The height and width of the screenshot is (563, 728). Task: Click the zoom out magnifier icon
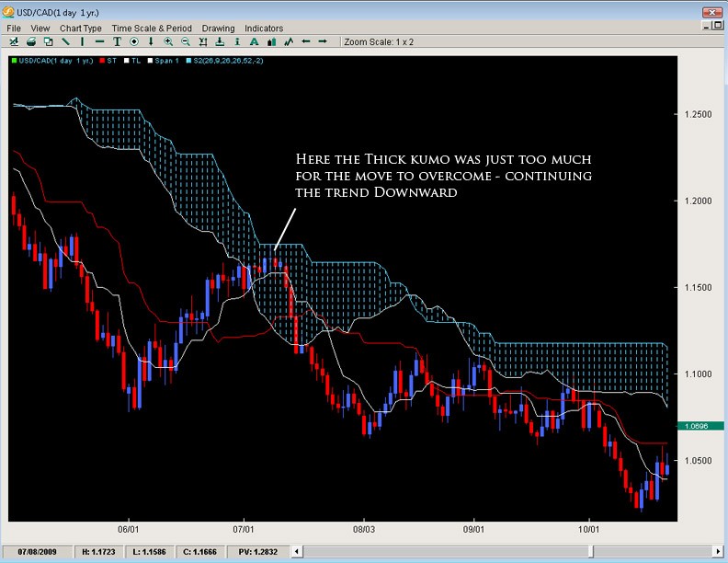pyautogui.click(x=186, y=41)
